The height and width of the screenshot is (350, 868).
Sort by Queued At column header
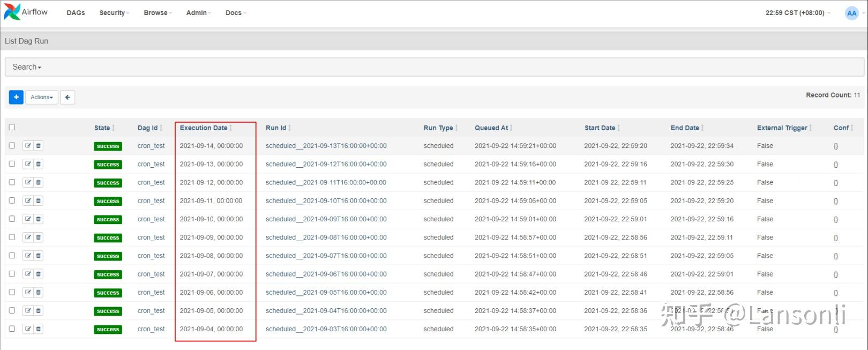point(493,128)
